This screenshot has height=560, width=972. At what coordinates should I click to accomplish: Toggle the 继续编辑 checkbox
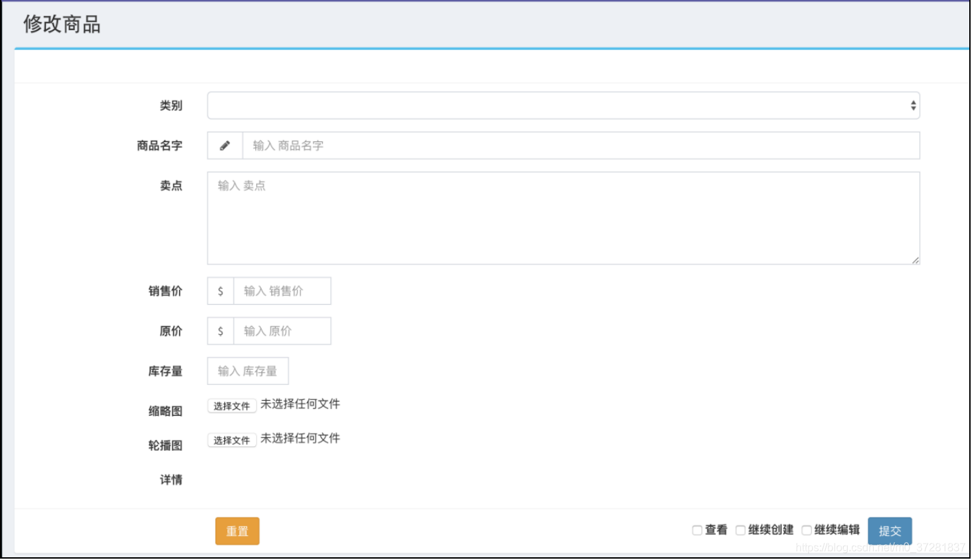coord(807,530)
